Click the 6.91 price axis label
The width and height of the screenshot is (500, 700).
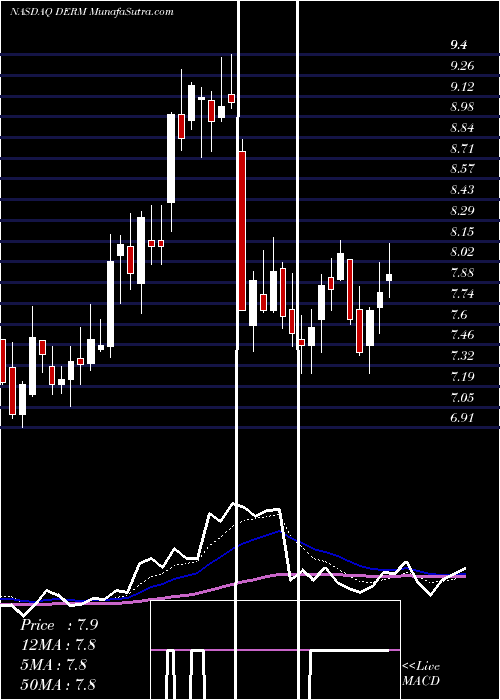[462, 418]
